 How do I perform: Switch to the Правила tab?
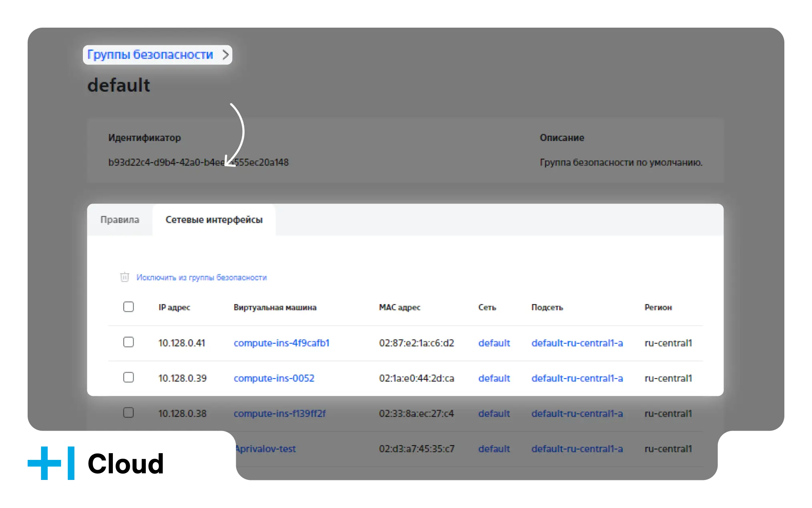(x=120, y=220)
